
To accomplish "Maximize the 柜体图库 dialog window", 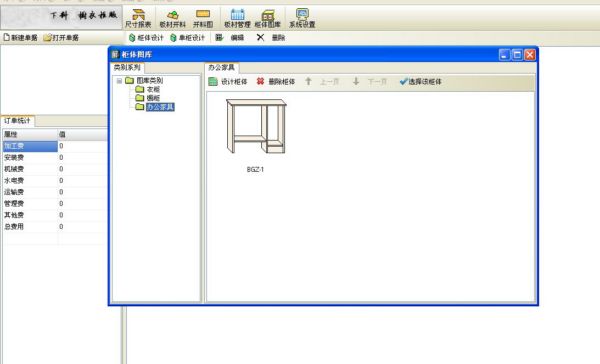I will (x=517, y=55).
